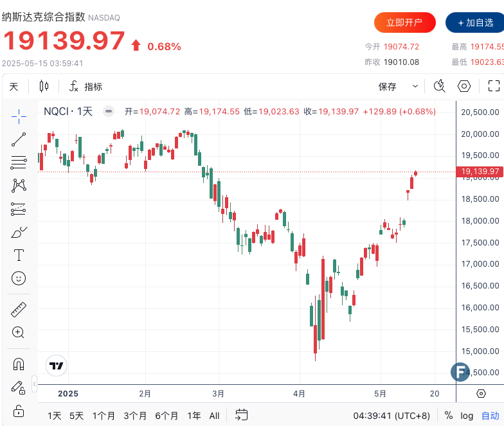This screenshot has height=426, width=504.
Task: Select the 1年 range tab
Action: (194, 416)
